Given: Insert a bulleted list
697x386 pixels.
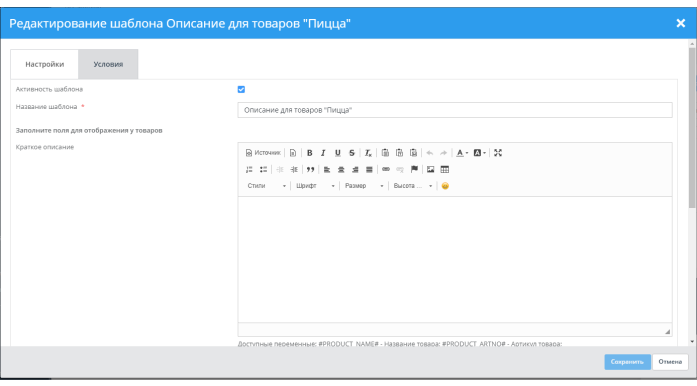Looking at the screenshot, I should pyautogui.click(x=263, y=169).
